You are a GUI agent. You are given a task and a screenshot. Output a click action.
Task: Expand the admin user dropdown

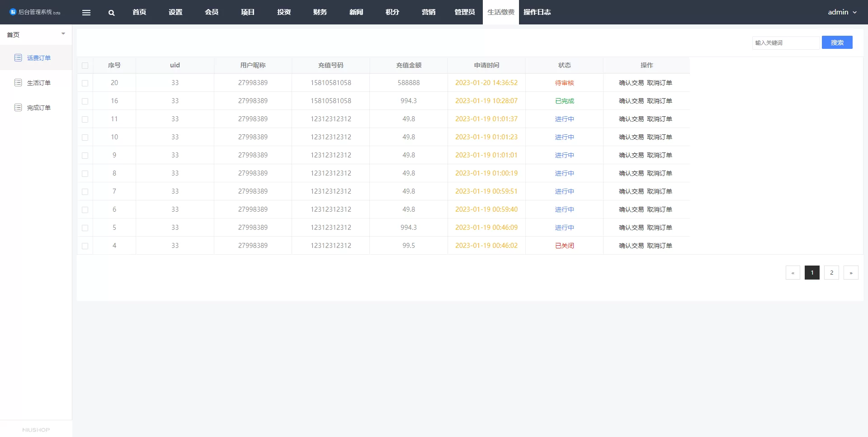coord(842,12)
